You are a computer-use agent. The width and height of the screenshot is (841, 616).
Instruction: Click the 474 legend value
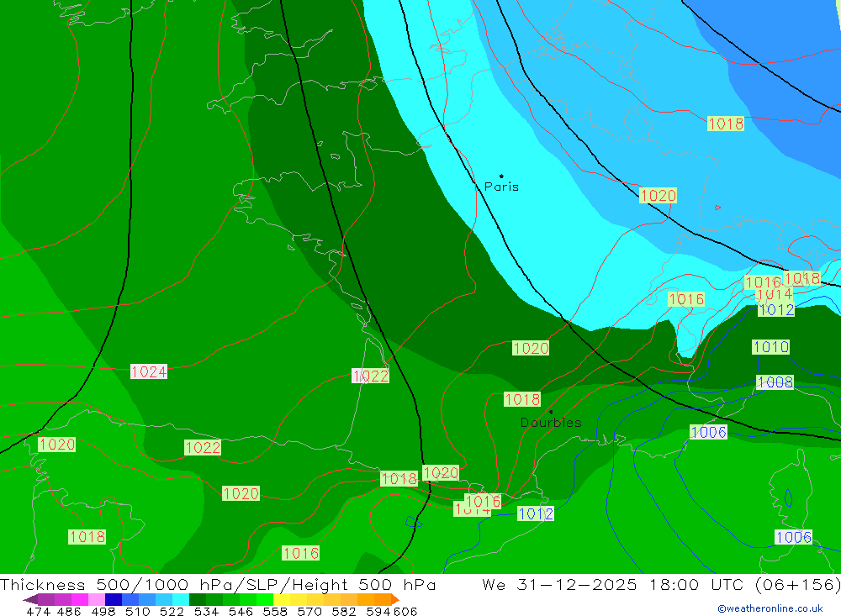[38, 611]
